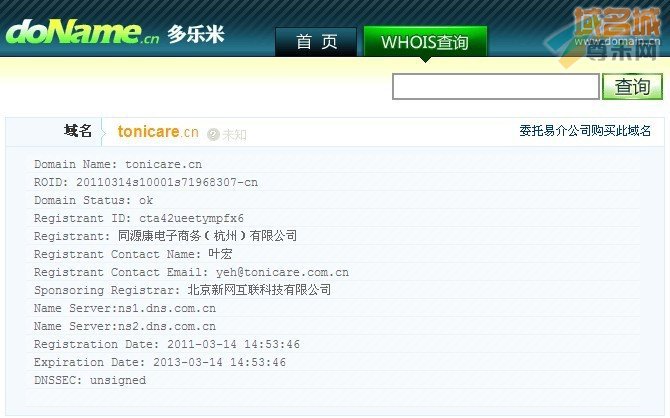The height and width of the screenshot is (418, 670).
Task: Click the 域名 label chevron
Action: [103, 132]
